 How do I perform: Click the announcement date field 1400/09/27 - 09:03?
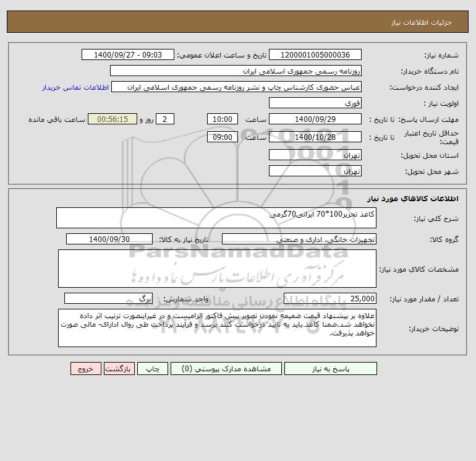point(128,54)
